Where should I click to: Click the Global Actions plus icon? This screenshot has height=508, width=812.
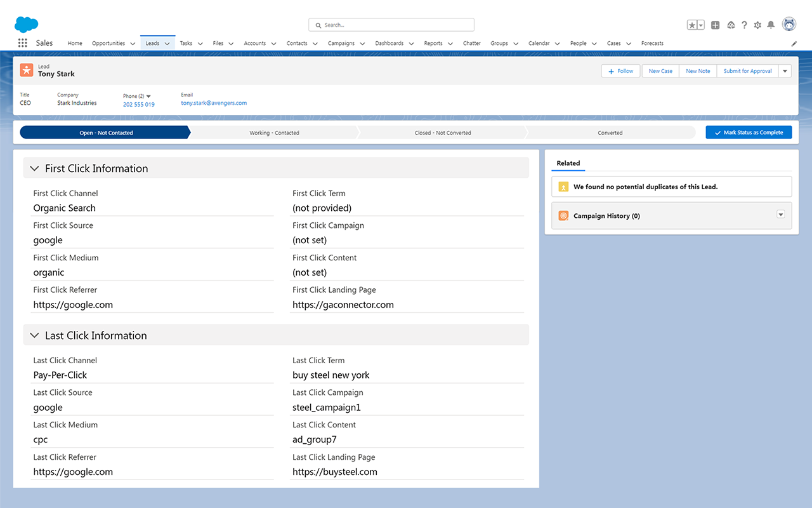716,25
